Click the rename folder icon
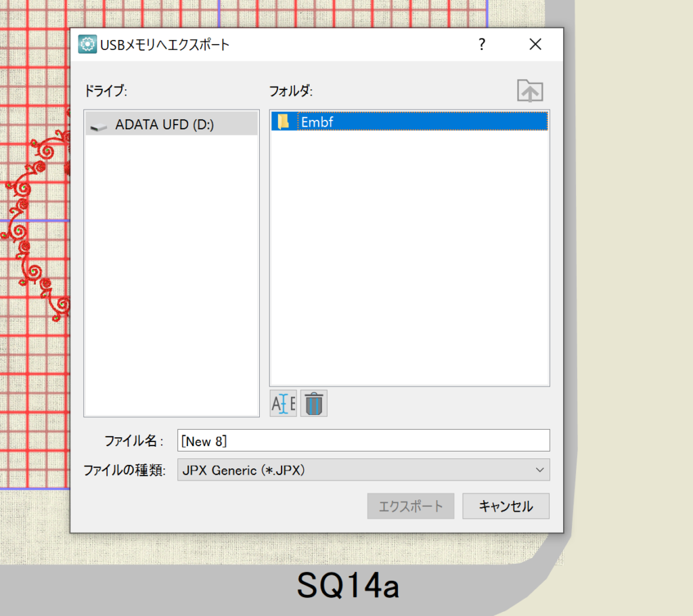This screenshot has height=616, width=693. (283, 403)
